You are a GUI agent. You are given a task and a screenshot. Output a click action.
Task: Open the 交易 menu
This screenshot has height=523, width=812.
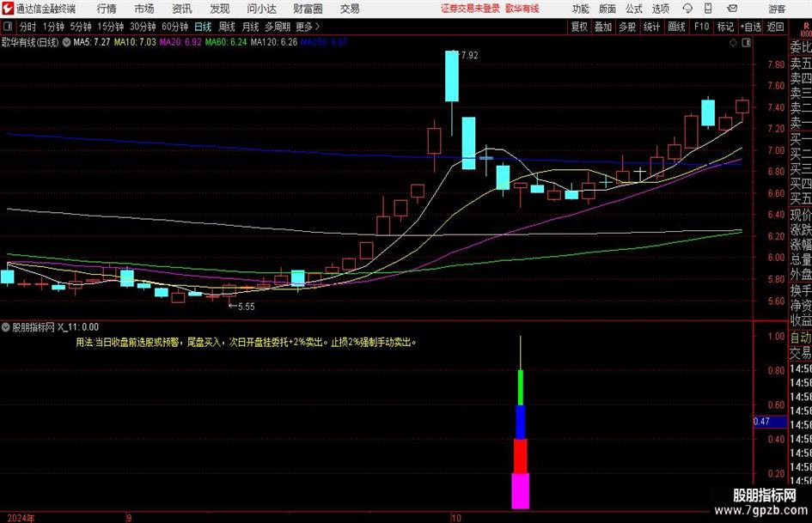(350, 9)
